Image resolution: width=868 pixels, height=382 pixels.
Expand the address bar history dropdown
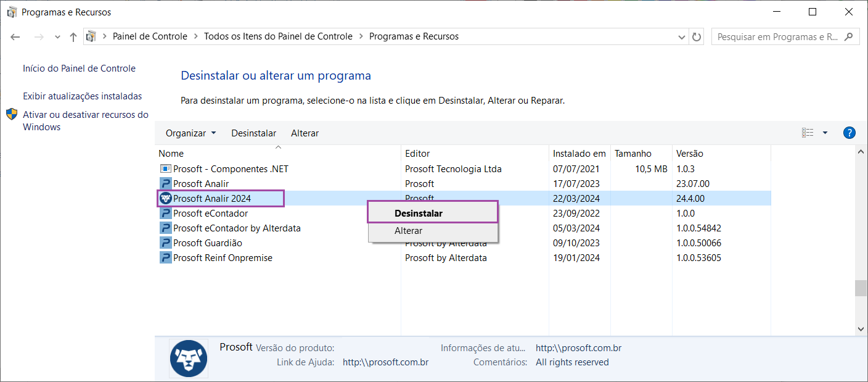point(681,37)
